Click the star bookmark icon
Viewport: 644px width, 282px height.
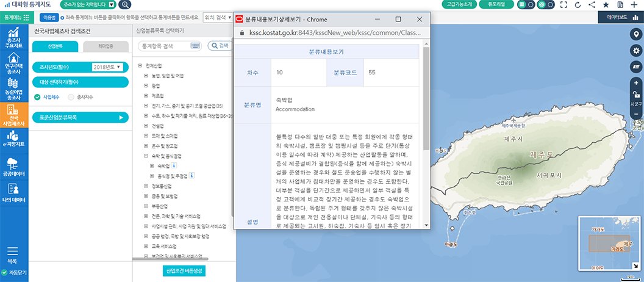(x=606, y=5)
